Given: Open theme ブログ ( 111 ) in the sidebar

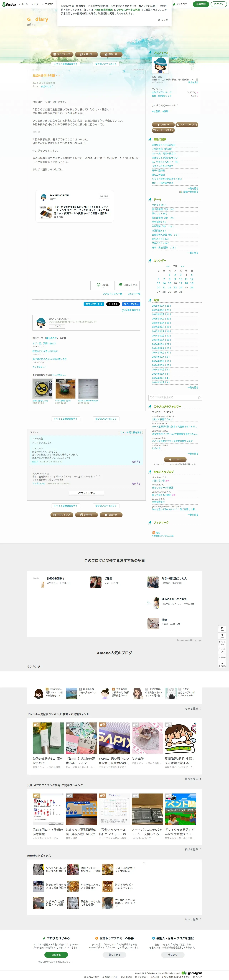Looking at the screenshot, I should point(159,205).
